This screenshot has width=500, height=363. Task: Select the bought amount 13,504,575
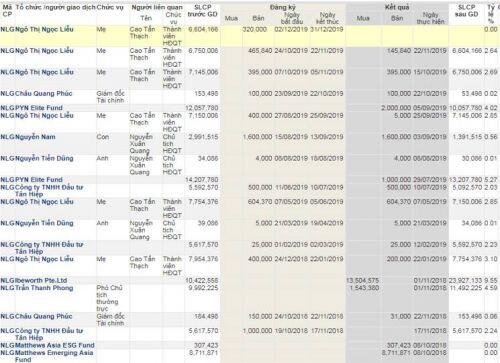363,280
